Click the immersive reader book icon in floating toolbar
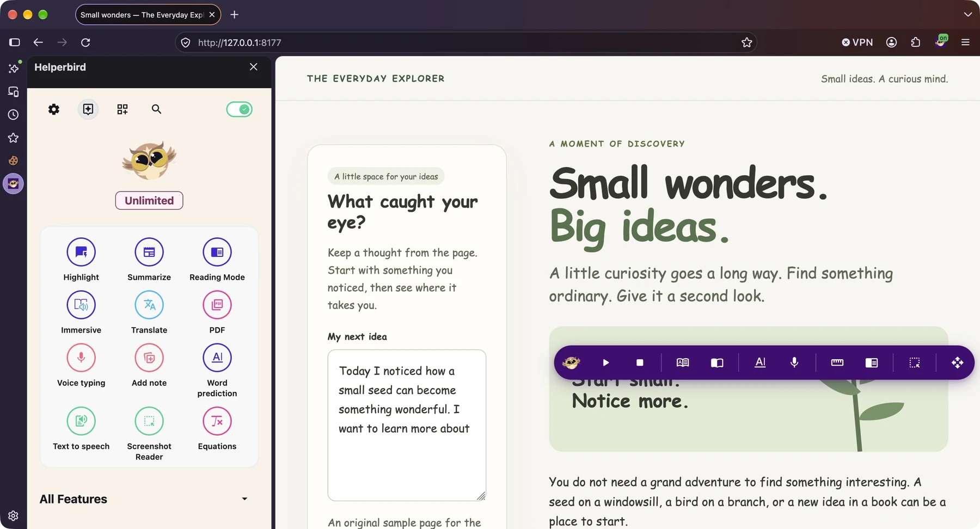The image size is (980, 529). point(683,362)
